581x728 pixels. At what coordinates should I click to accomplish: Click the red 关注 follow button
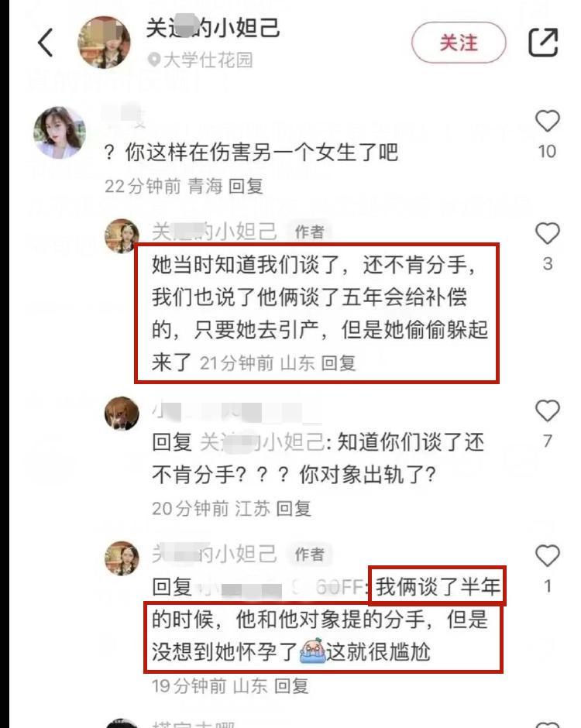coord(459,43)
